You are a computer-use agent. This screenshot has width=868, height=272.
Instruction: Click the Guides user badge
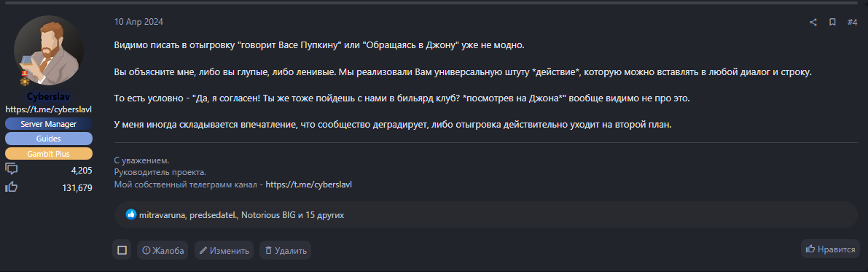coord(49,139)
